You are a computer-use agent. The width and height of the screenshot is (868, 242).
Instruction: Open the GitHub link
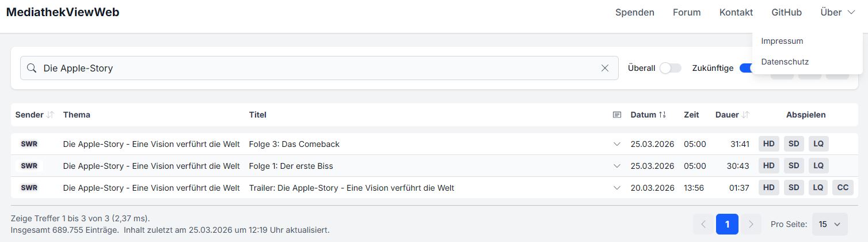786,12
